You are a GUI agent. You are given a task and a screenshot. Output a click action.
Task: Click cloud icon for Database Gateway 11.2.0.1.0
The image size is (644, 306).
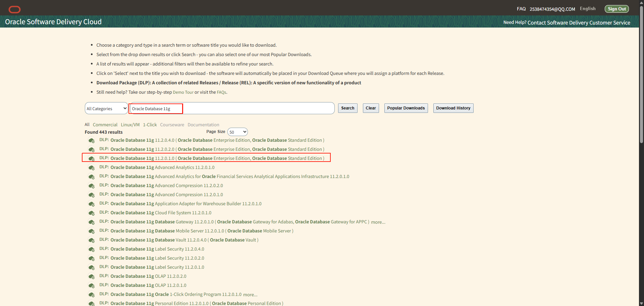91,222
